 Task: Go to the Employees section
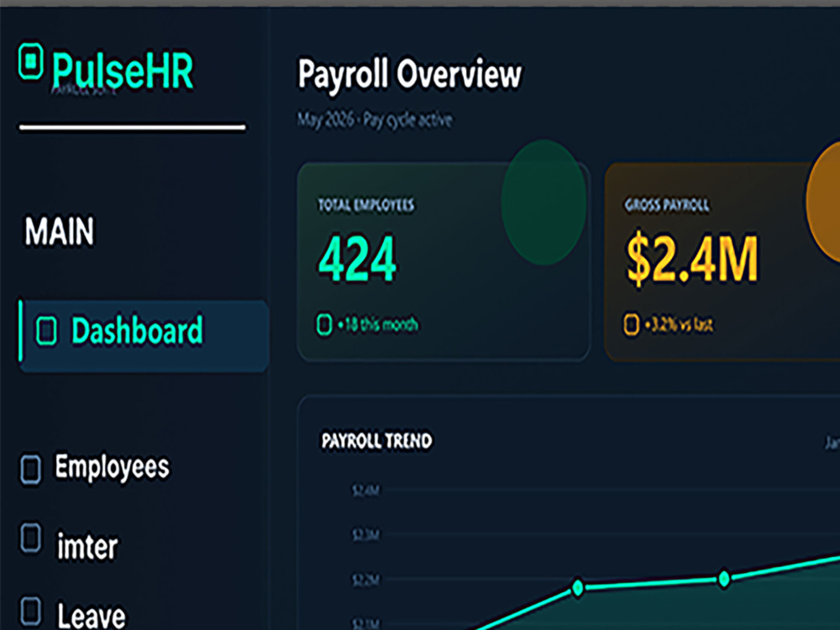pyautogui.click(x=112, y=466)
